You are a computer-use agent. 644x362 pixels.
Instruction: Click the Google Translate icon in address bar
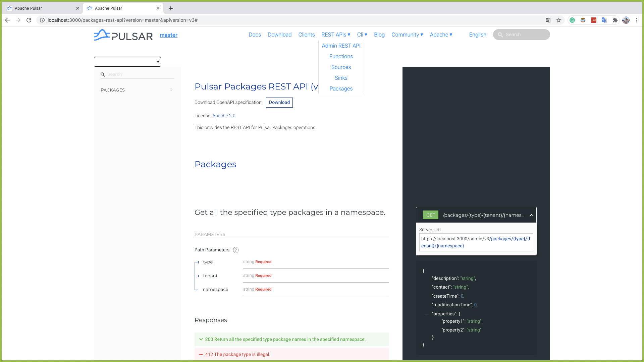click(x=548, y=20)
